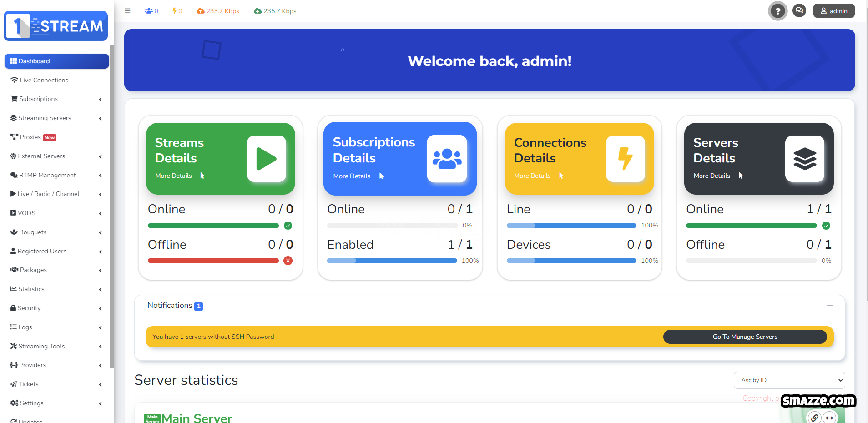Click More Details link in Streams card
The height and width of the screenshot is (423, 868).
pyautogui.click(x=174, y=176)
